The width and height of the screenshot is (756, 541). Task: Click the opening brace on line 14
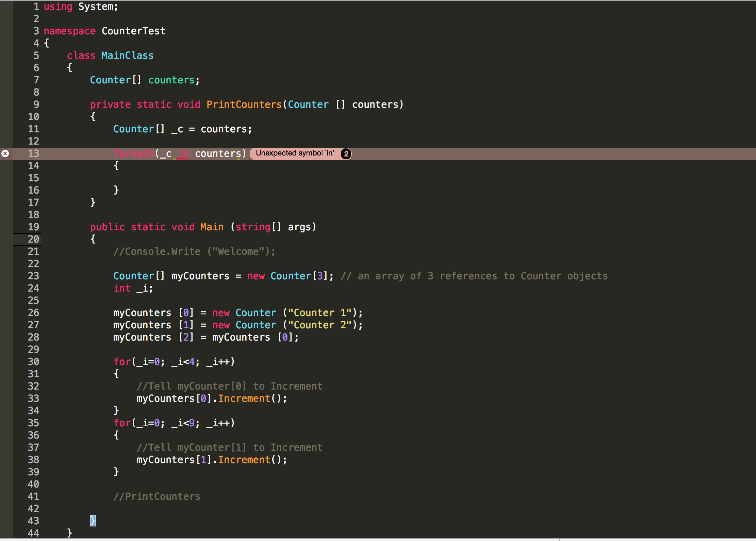(x=116, y=166)
